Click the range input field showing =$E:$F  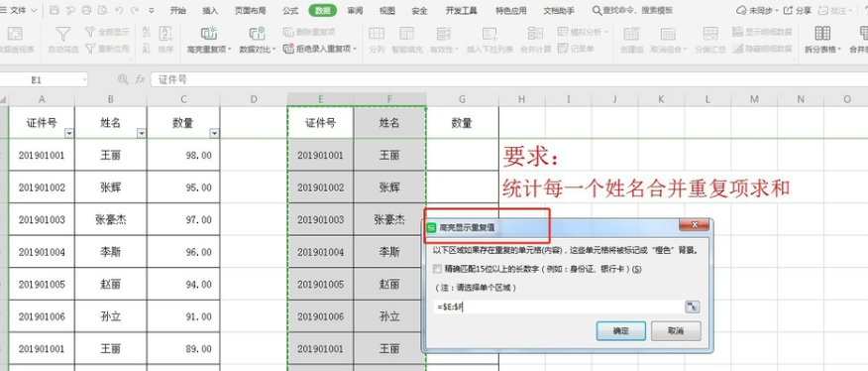point(559,307)
